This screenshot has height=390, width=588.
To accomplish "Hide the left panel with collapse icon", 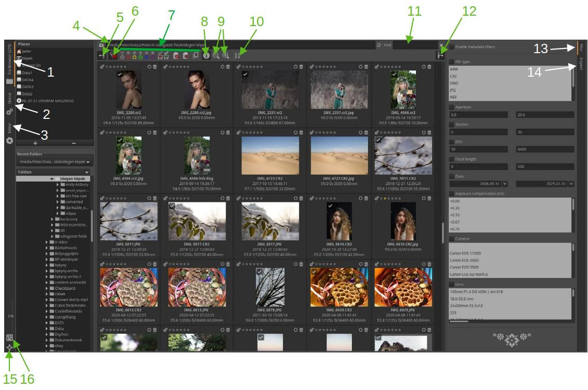I will pyautogui.click(x=102, y=55).
